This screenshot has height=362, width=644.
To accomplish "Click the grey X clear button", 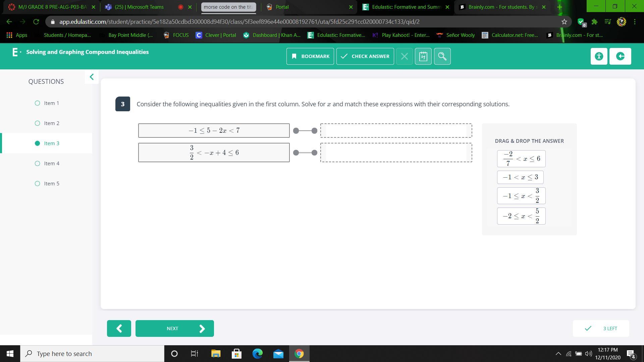I will pyautogui.click(x=404, y=56).
